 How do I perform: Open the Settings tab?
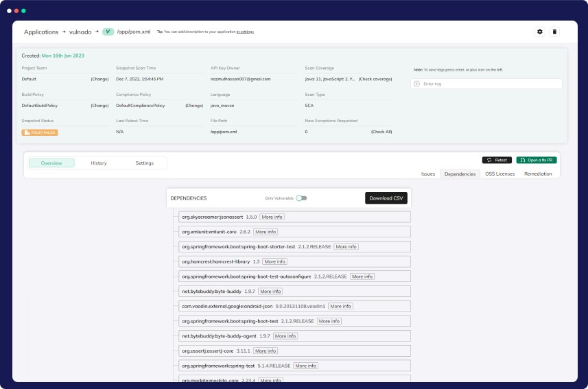[x=144, y=163]
